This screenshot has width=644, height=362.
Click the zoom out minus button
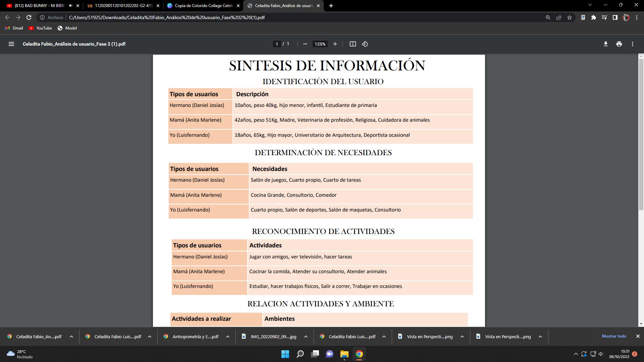click(305, 44)
